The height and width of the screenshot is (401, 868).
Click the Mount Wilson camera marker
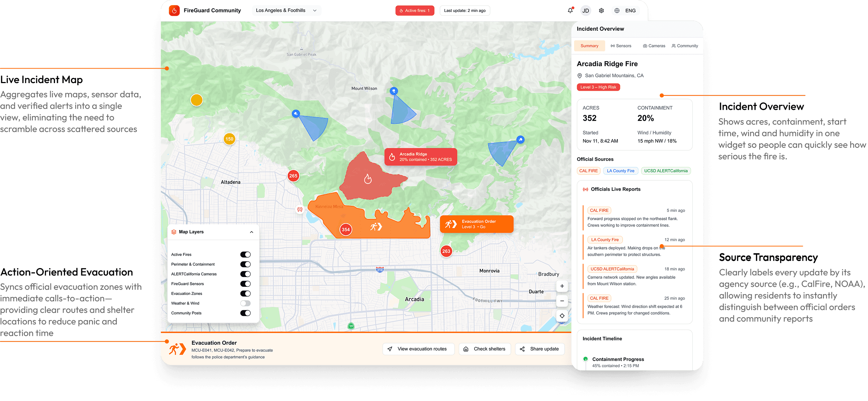(394, 91)
